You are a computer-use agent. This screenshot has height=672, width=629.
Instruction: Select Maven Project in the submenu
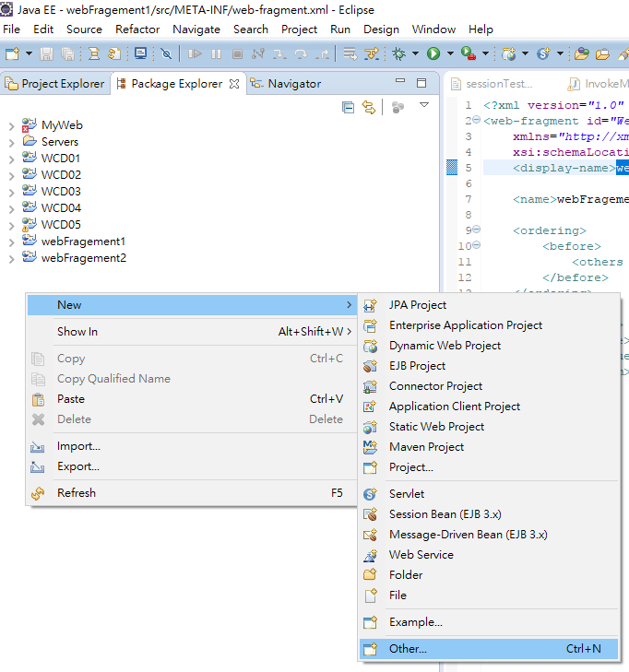[x=489, y=446]
